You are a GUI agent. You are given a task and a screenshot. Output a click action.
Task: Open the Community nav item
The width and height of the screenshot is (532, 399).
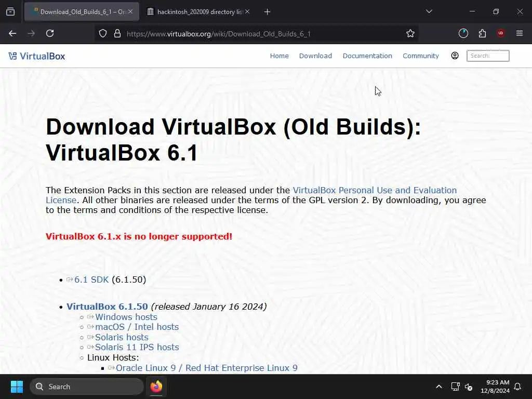click(420, 56)
